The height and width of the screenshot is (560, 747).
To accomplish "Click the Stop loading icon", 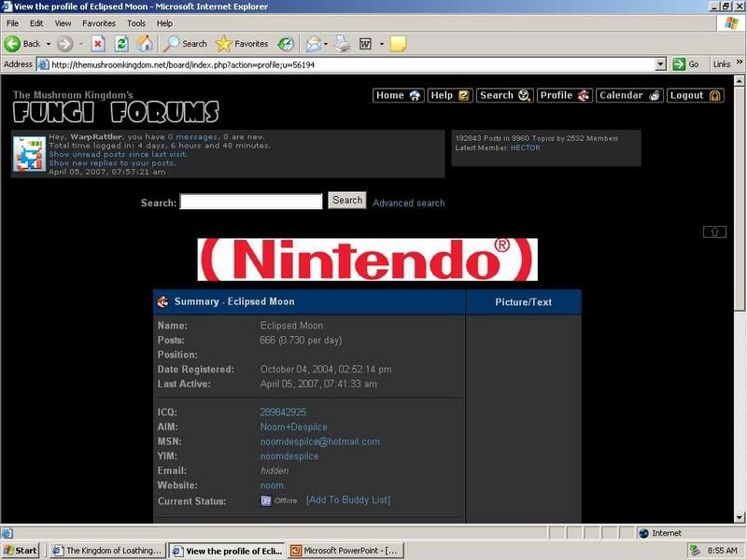I will click(x=98, y=44).
